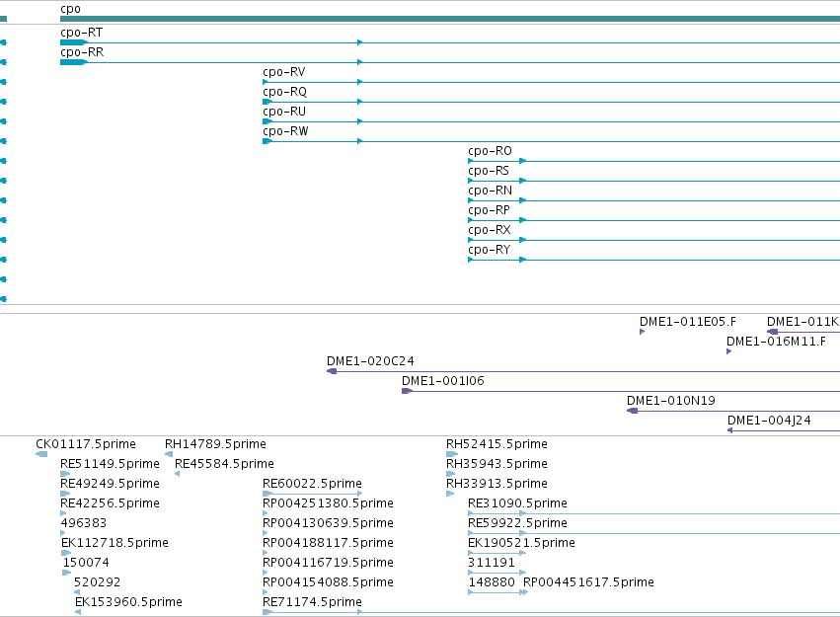Select the cpo-RQ transcript label
Screen dimensions: 840x617
pyautogui.click(x=284, y=92)
